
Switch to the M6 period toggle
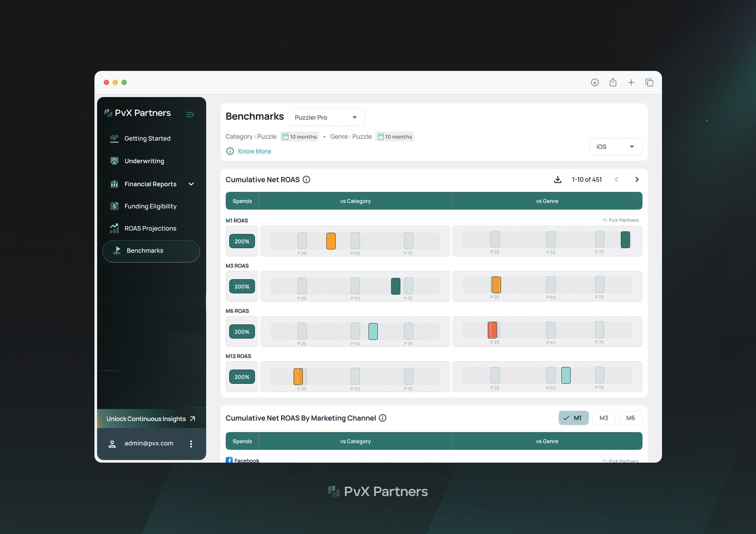coord(631,418)
